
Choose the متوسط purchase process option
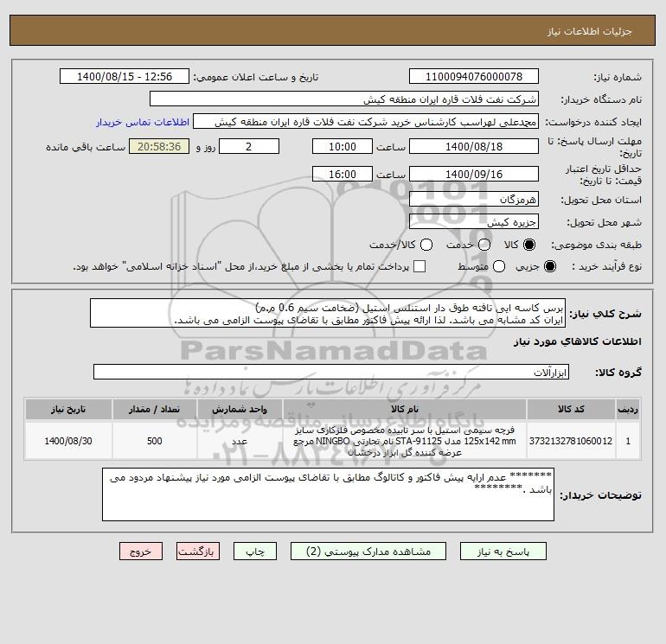499,266
